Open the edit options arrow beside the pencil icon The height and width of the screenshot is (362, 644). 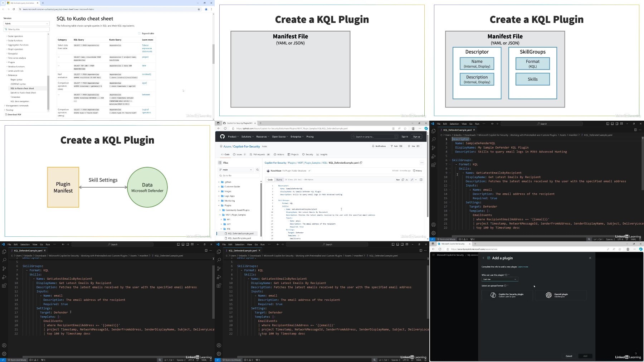(x=416, y=180)
